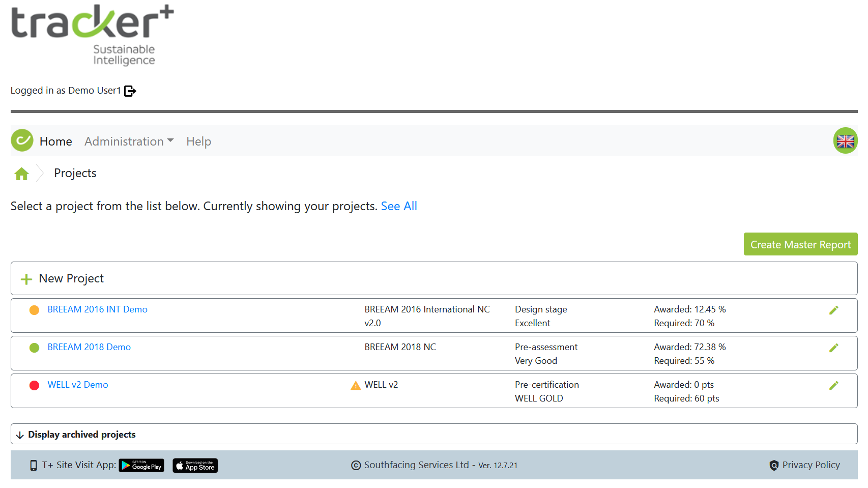Go to the Home menu item
The image size is (868, 488).
point(56,141)
